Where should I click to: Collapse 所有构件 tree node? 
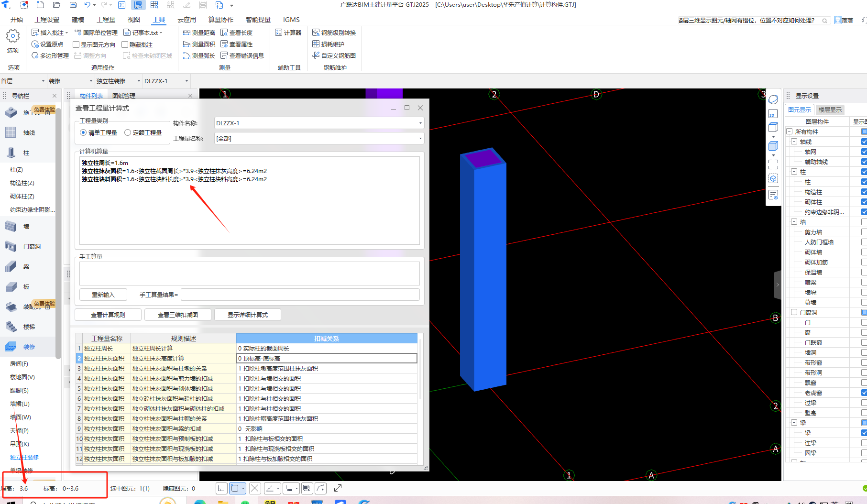click(790, 131)
